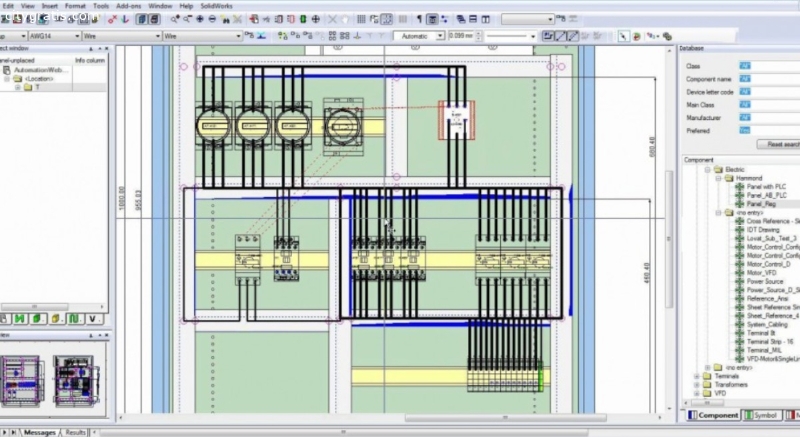Click the grid display icon in toolbar
Image resolution: width=800 pixels, height=437 pixels.
360,19
